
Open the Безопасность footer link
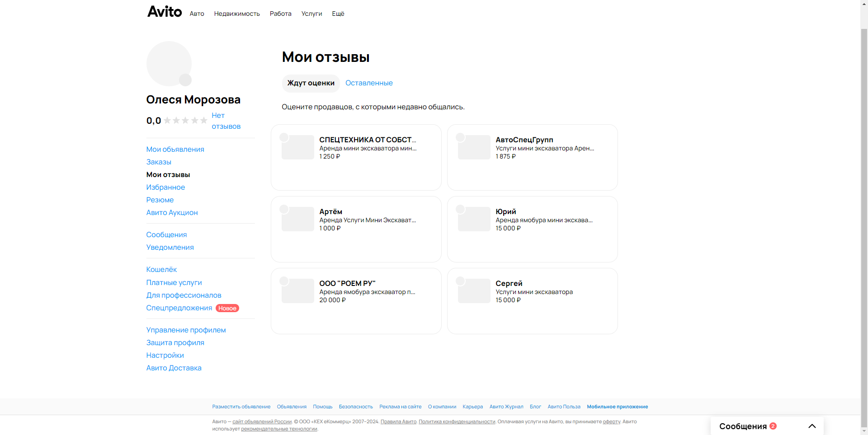(x=356, y=407)
